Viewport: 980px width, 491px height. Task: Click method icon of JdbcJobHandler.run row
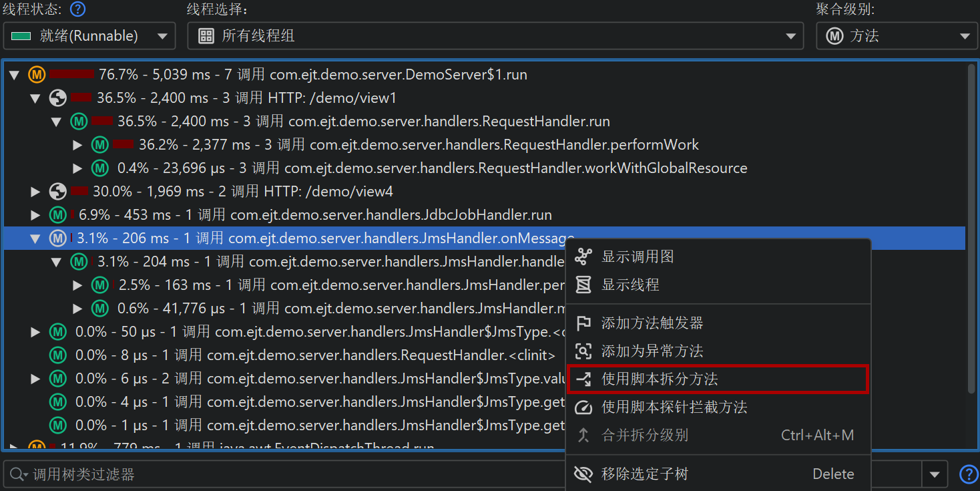pos(58,215)
